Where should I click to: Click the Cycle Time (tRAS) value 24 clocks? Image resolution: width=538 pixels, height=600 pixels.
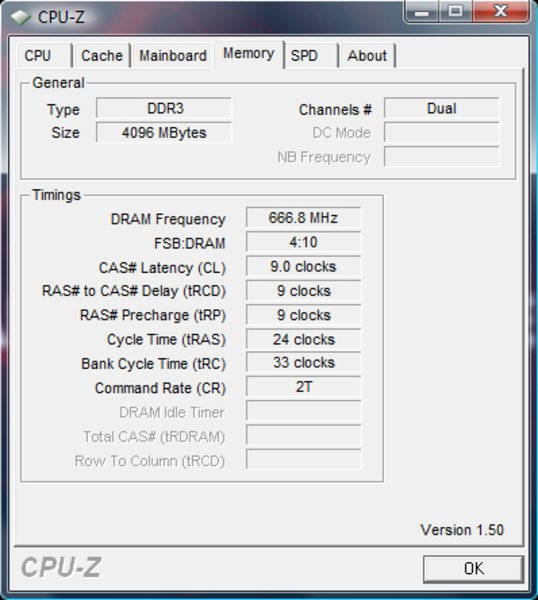303,339
